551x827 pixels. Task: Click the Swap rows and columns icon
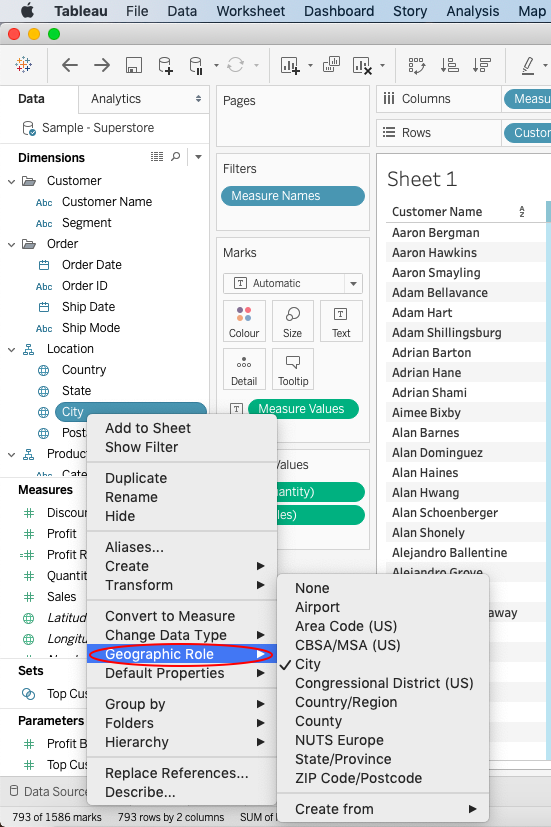tap(417, 65)
